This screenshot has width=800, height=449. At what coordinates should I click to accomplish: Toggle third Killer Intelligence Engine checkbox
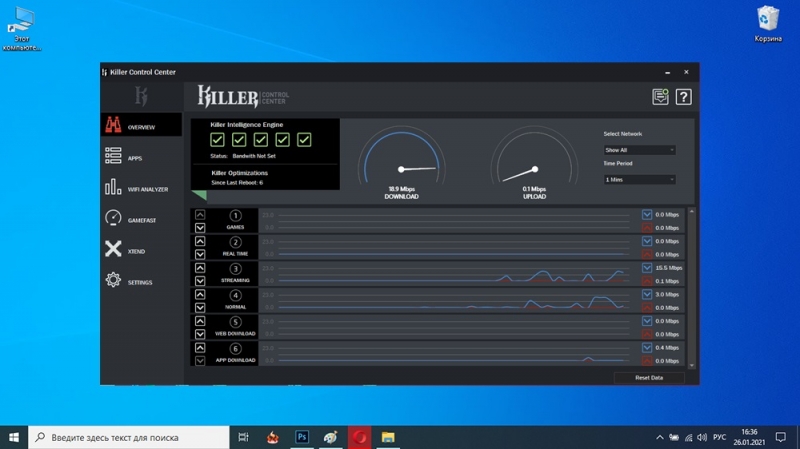(261, 140)
